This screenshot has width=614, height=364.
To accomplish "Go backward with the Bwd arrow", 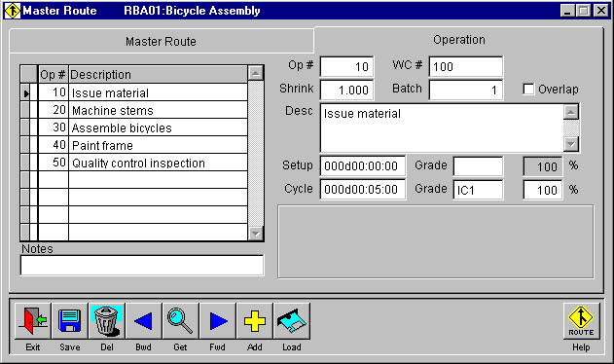I will (143, 321).
